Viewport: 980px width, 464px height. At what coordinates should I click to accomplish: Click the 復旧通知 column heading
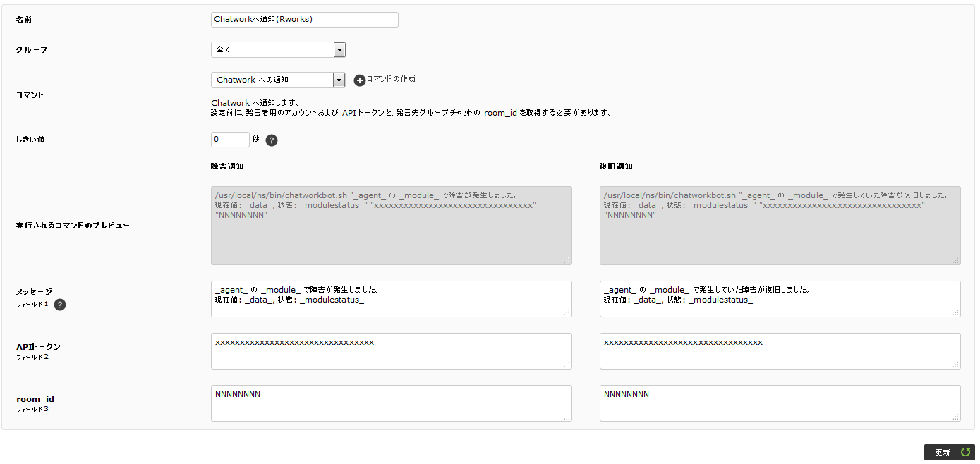[616, 166]
